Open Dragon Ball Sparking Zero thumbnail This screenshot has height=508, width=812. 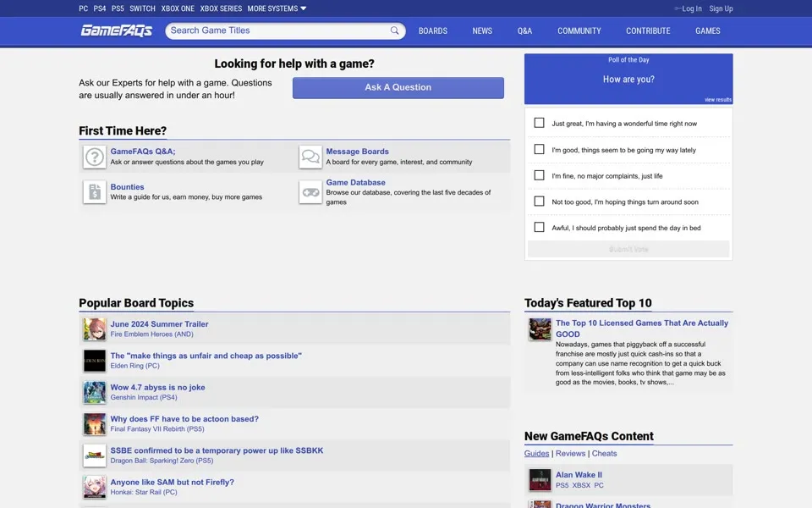pos(94,456)
